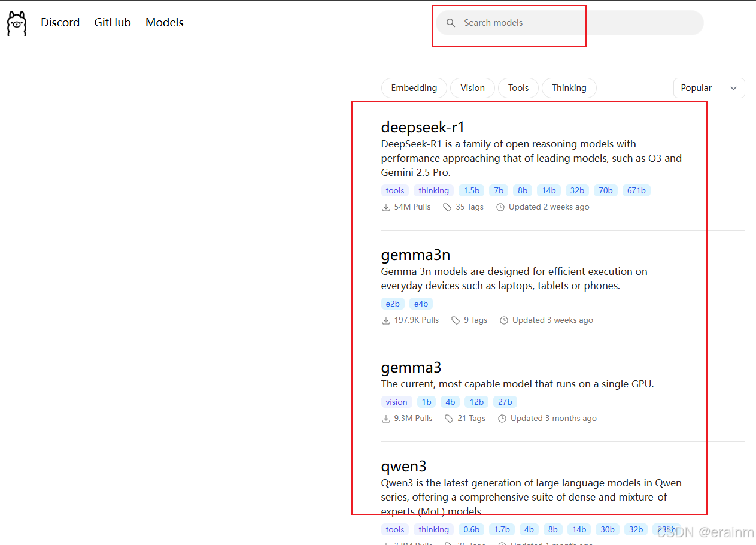Click the tag icon beside 35 Tags
This screenshot has width=756, height=545.
(x=447, y=207)
